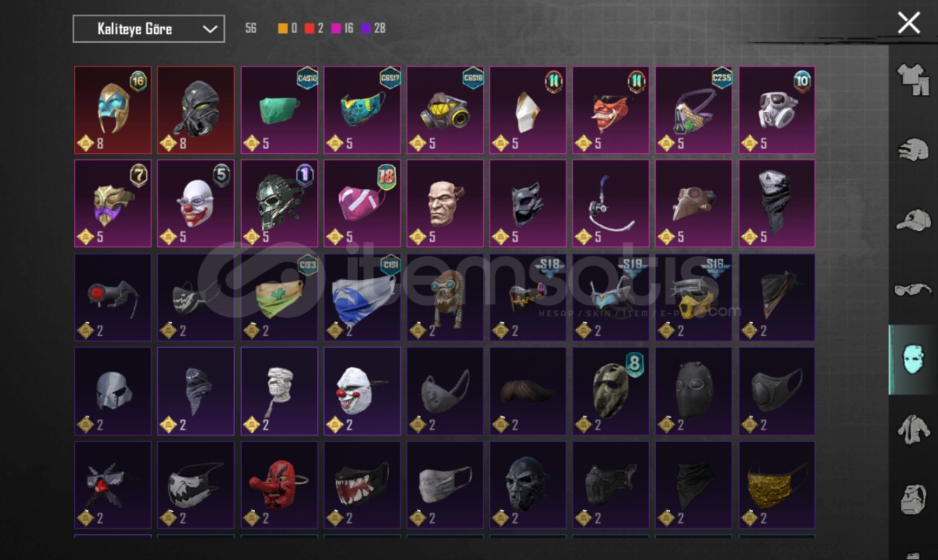Image resolution: width=938 pixels, height=560 pixels.
Task: Open the jacket category icon
Action: 913,429
